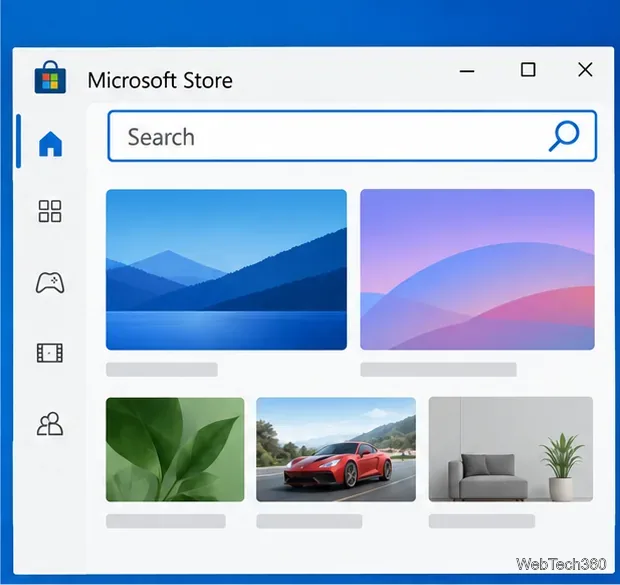Maximize the Microsoft Store window
This screenshot has height=585, width=620.
(528, 70)
